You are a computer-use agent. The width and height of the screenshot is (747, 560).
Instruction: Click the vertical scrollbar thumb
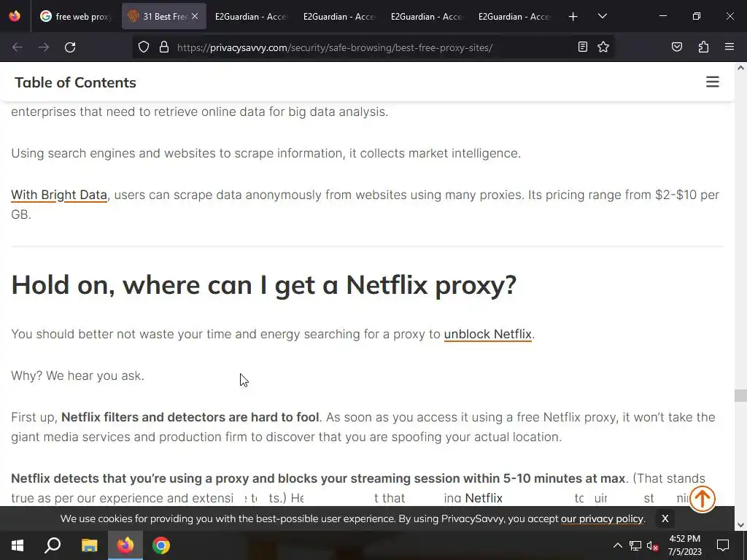[x=740, y=395]
